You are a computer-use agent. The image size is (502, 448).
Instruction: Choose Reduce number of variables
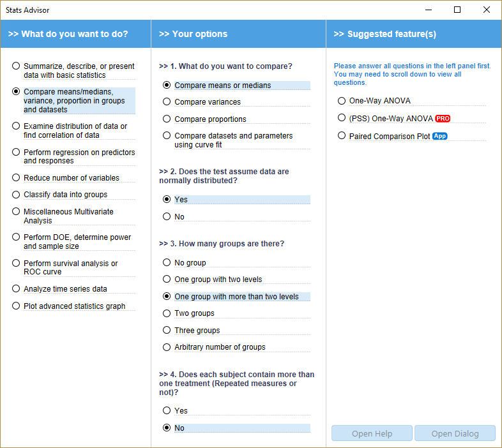pos(17,178)
